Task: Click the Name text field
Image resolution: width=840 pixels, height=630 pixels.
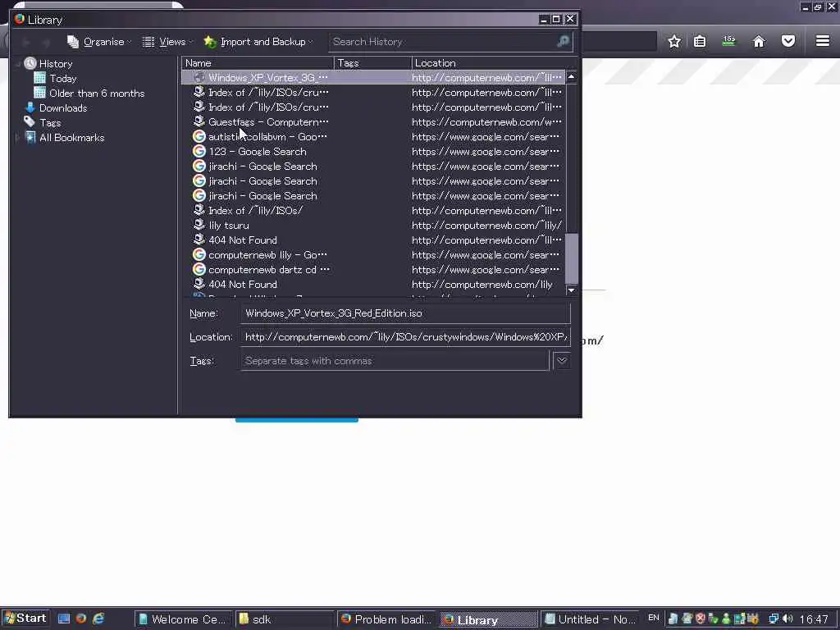Action: click(x=405, y=313)
